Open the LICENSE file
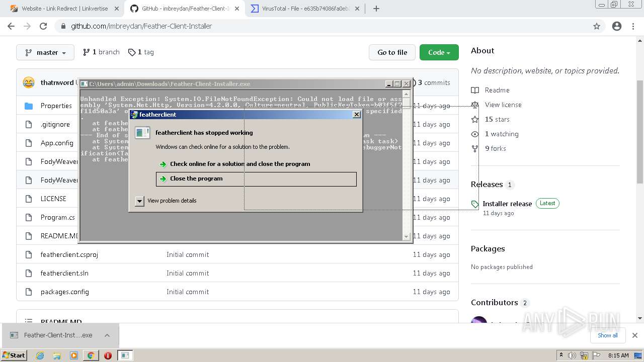Viewport: 644px width, 362px height. pos(53,199)
